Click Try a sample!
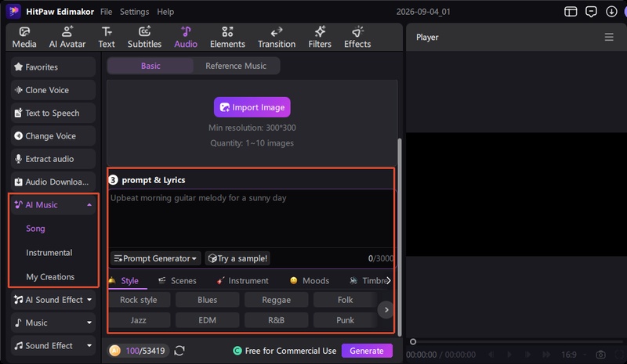The image size is (627, 364). 237,258
